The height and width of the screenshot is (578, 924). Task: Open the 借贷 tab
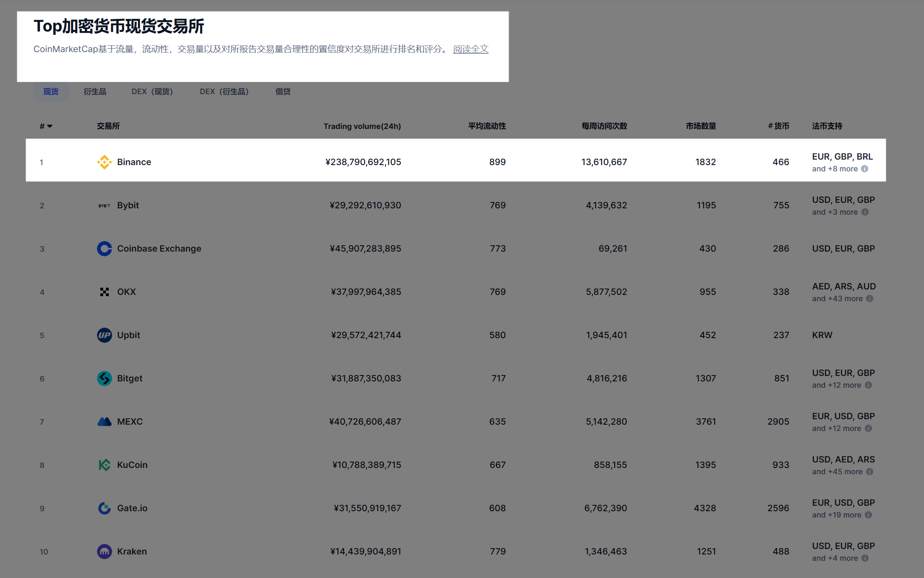coord(283,92)
